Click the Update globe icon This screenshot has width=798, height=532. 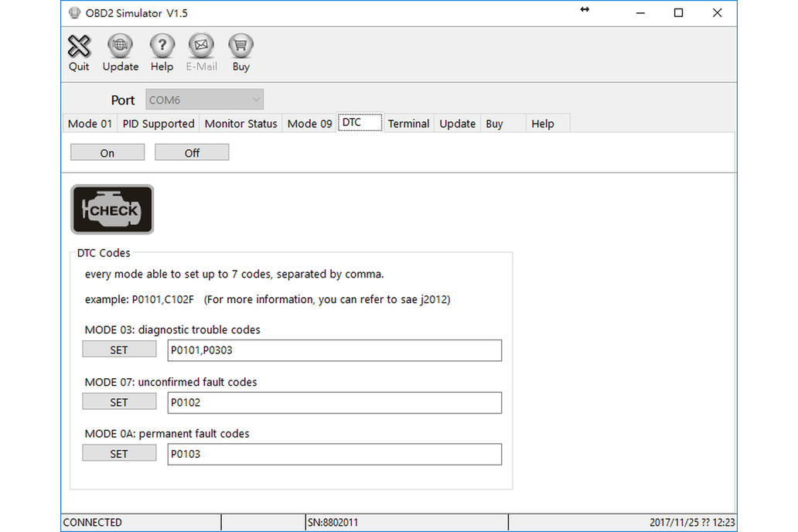click(120, 47)
